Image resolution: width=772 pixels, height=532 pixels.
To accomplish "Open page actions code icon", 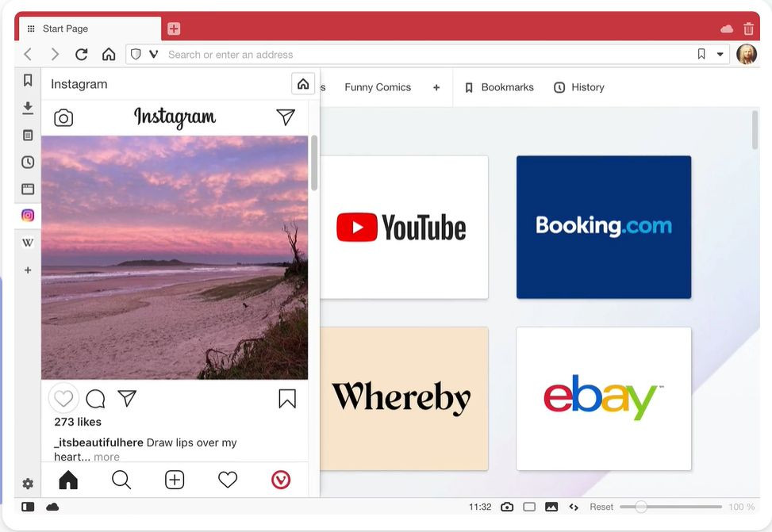I will tap(574, 507).
